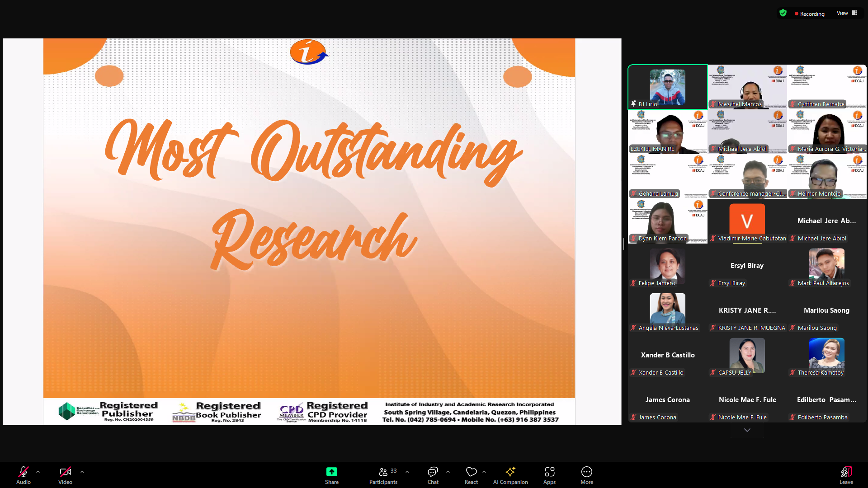Expand chat options caret beside Chat
868x488 pixels.
[x=448, y=472]
